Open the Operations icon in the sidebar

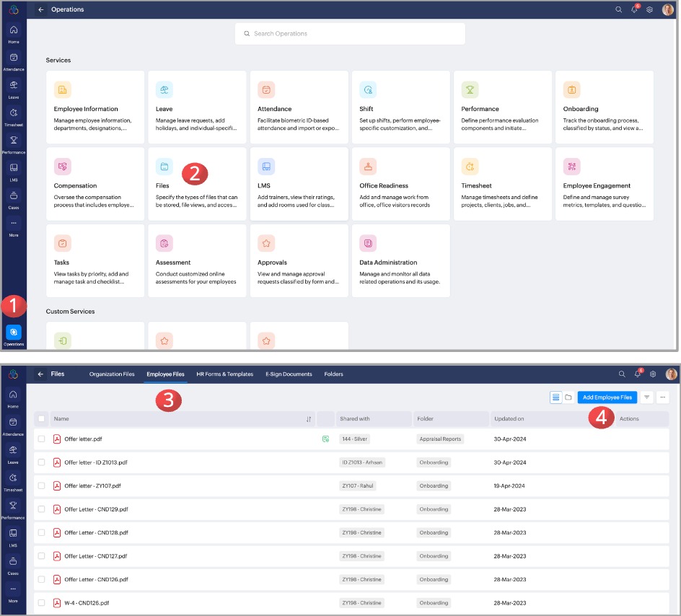click(x=14, y=333)
